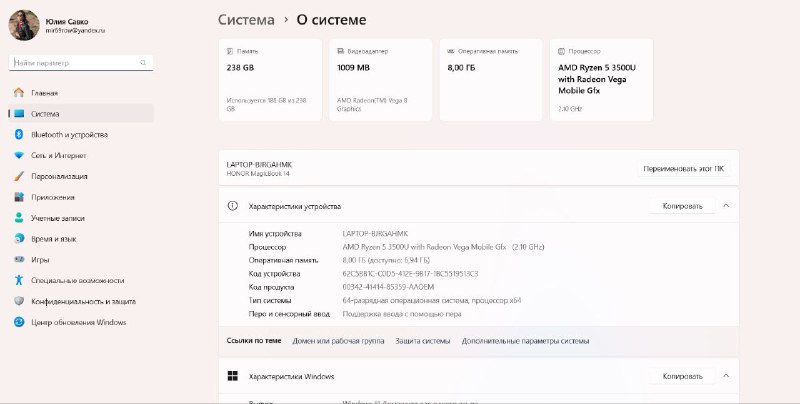Click the Процессор card icon
Screen dimensions: 800x404
tap(561, 52)
